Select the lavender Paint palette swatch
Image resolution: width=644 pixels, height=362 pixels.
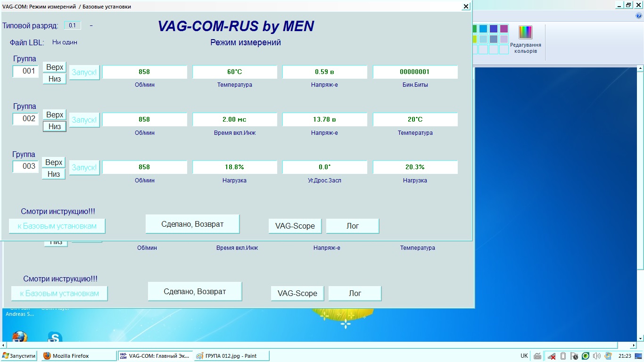coord(504,39)
